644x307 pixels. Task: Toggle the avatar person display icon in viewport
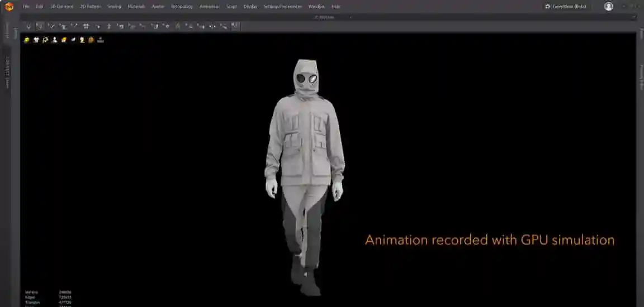click(55, 40)
